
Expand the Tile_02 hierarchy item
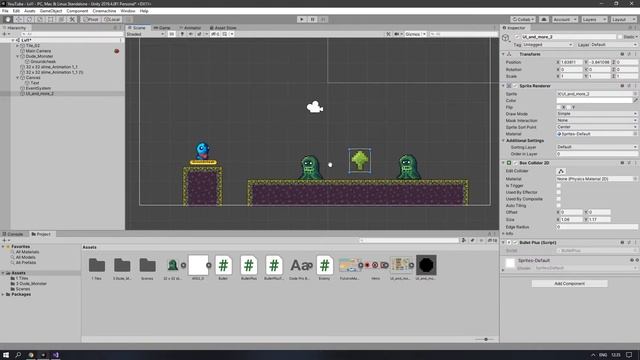pos(18,46)
